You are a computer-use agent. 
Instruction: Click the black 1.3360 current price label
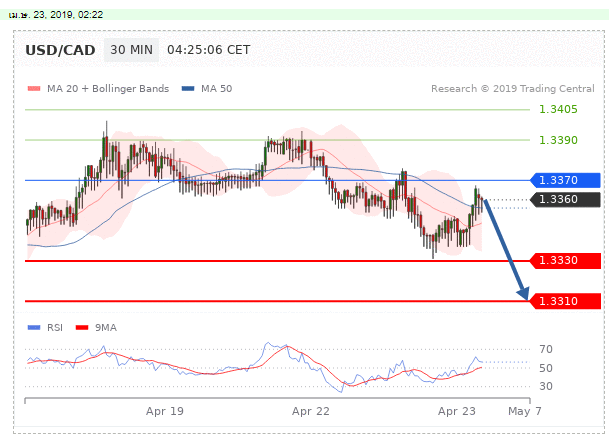pos(566,200)
